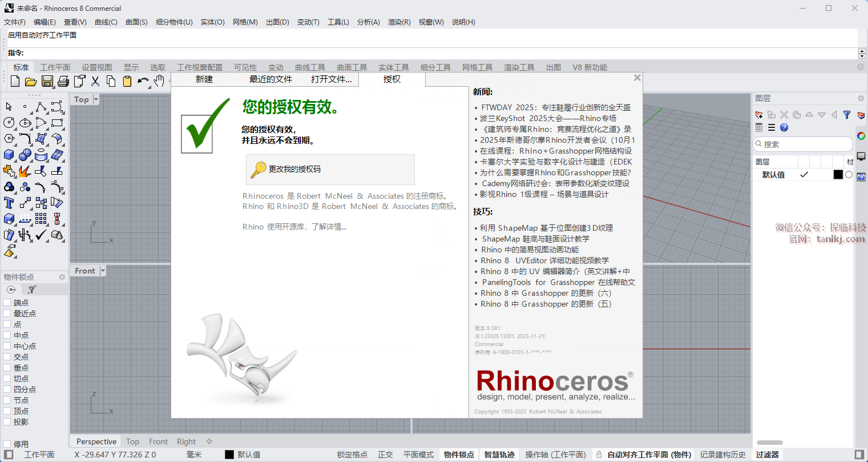Click the Copy icon in the standard toolbar

[111, 82]
